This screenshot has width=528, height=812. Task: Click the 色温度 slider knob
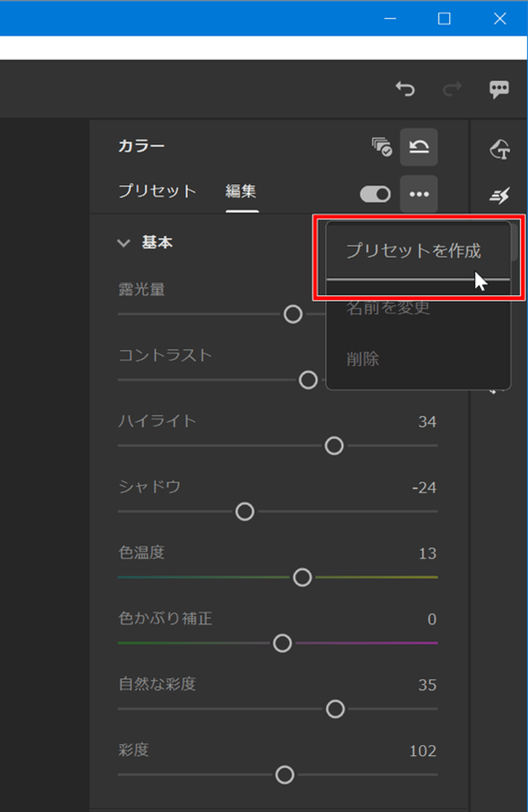point(302,577)
